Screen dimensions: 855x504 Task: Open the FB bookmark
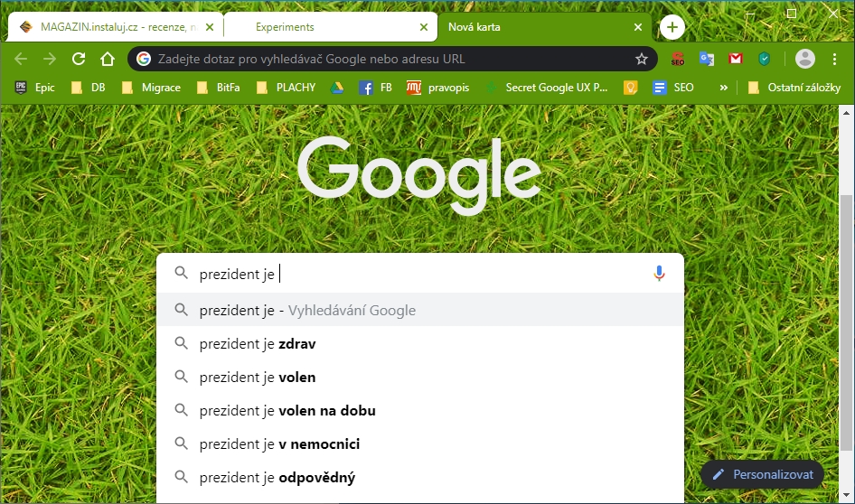(x=375, y=88)
